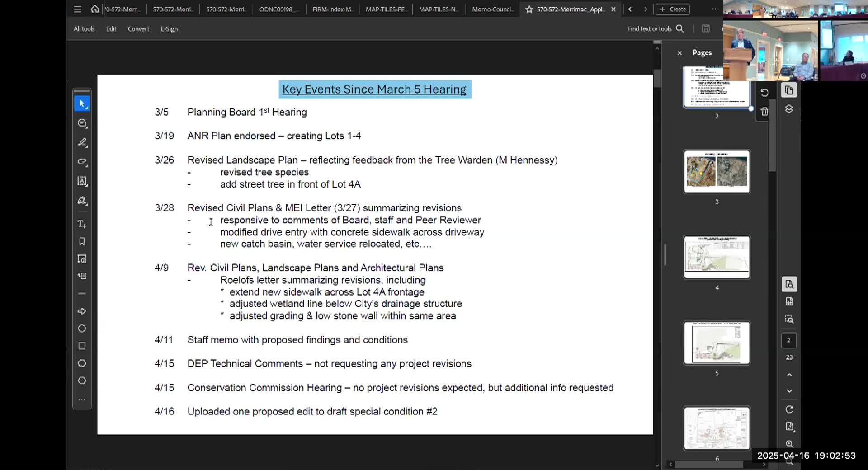Click the Key Events Since March 5 Hearing heading

click(374, 89)
